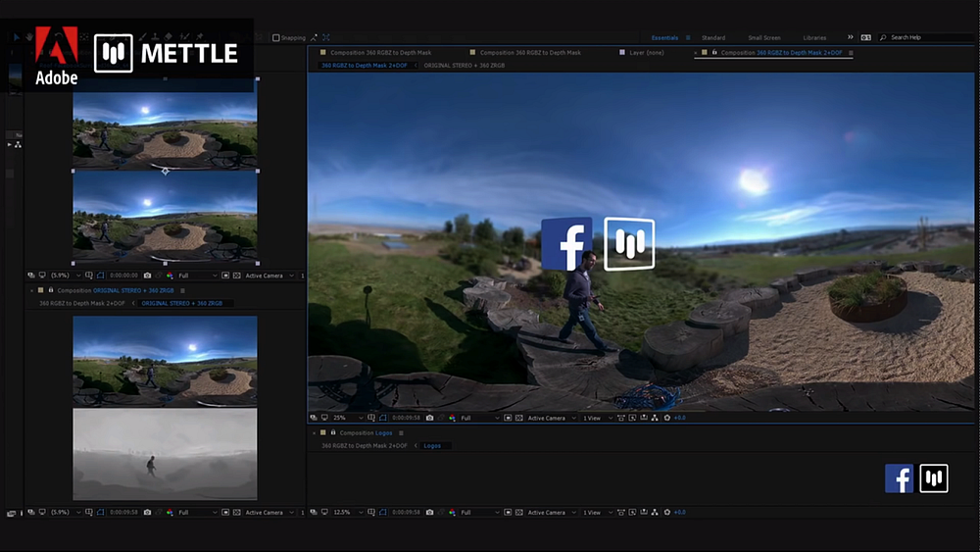
Task: Click reset exposure icon in 12.5% Logos viewer
Action: point(666,512)
